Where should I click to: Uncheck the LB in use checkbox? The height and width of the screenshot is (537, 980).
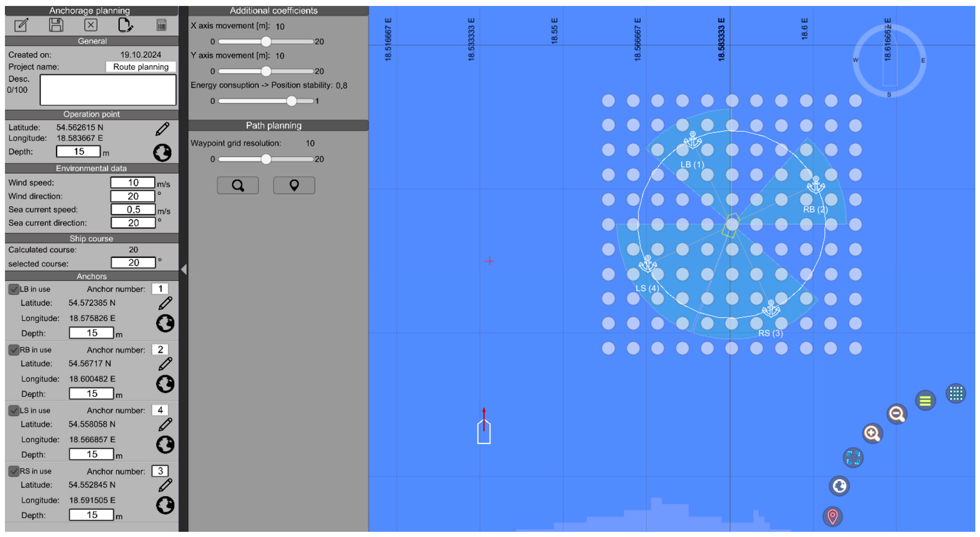point(14,289)
